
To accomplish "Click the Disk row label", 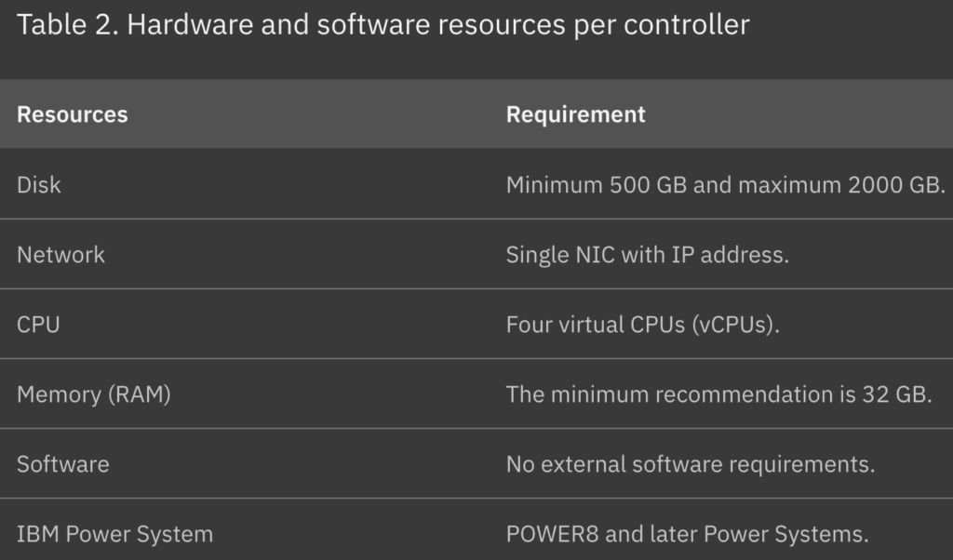I will (x=39, y=184).
